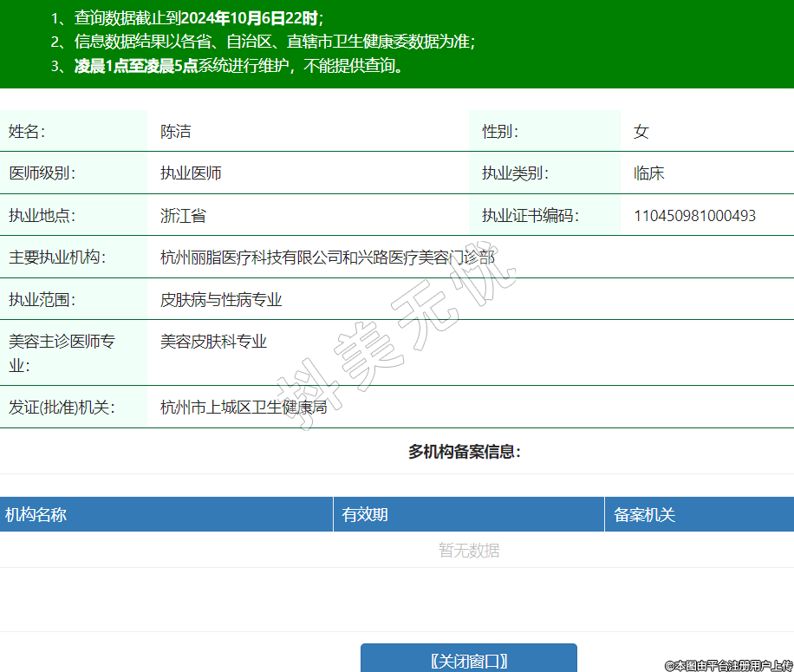Select the 备案机关 column header
794x672 pixels.
coord(644,515)
